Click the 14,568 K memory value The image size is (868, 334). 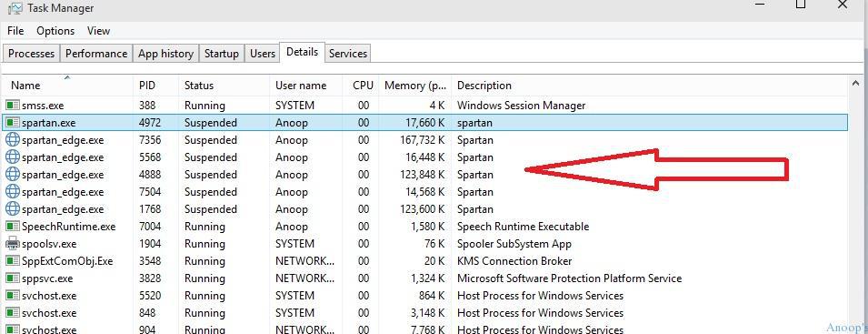(425, 192)
